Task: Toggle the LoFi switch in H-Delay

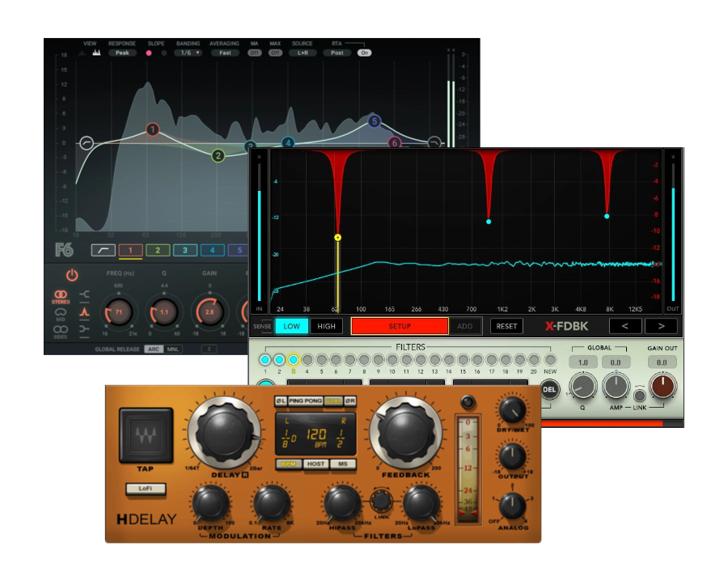Action: (146, 489)
